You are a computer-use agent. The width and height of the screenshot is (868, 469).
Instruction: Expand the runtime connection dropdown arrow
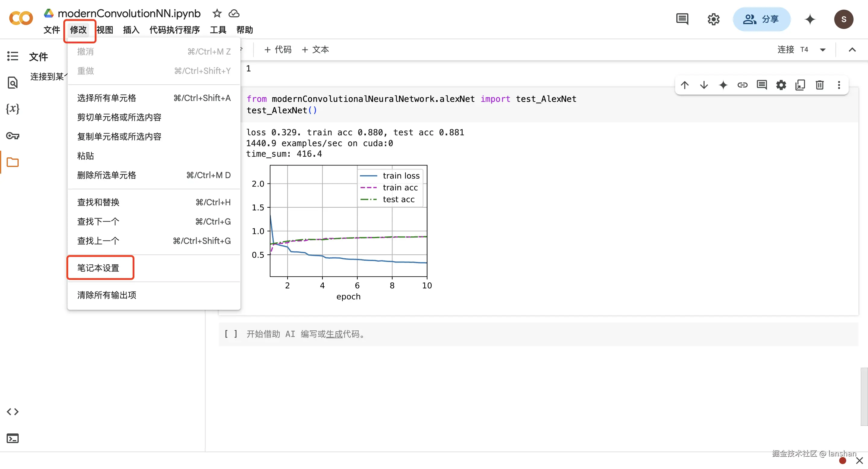tap(822, 50)
